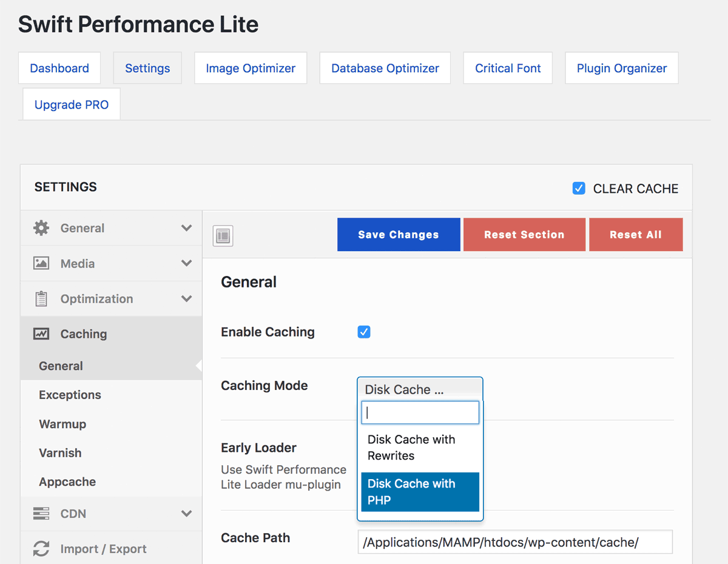Expand the Optimization section chevron
The image size is (728, 564).
point(186,298)
